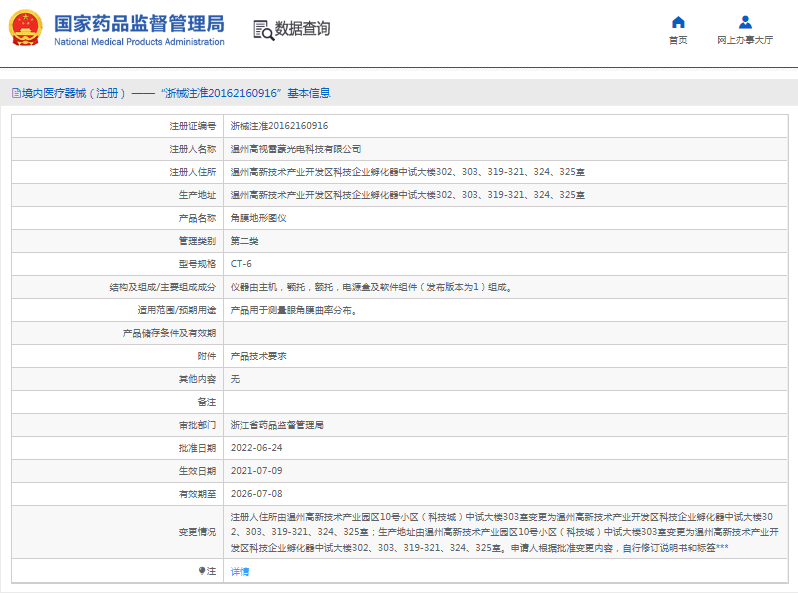Click the national emblem logo
Screen dimensions: 798x593
(x=26, y=28)
